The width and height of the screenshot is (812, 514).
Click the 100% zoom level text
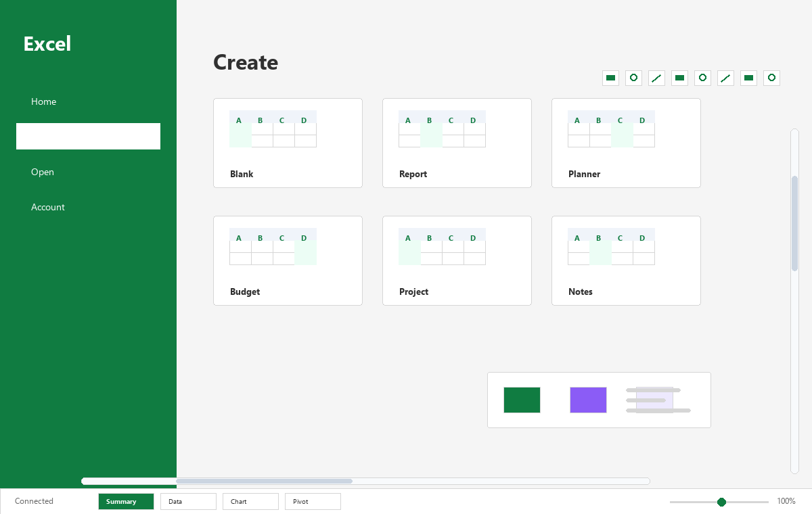786,501
